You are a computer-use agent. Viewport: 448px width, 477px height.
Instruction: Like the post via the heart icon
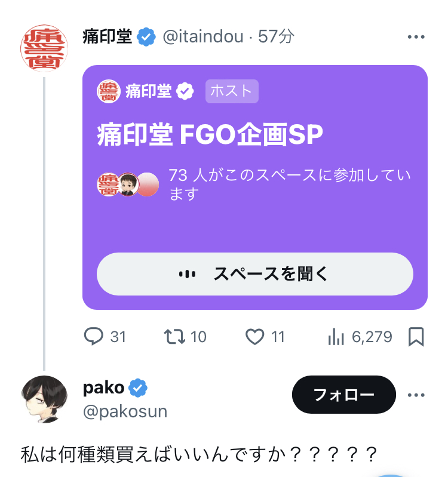255,337
